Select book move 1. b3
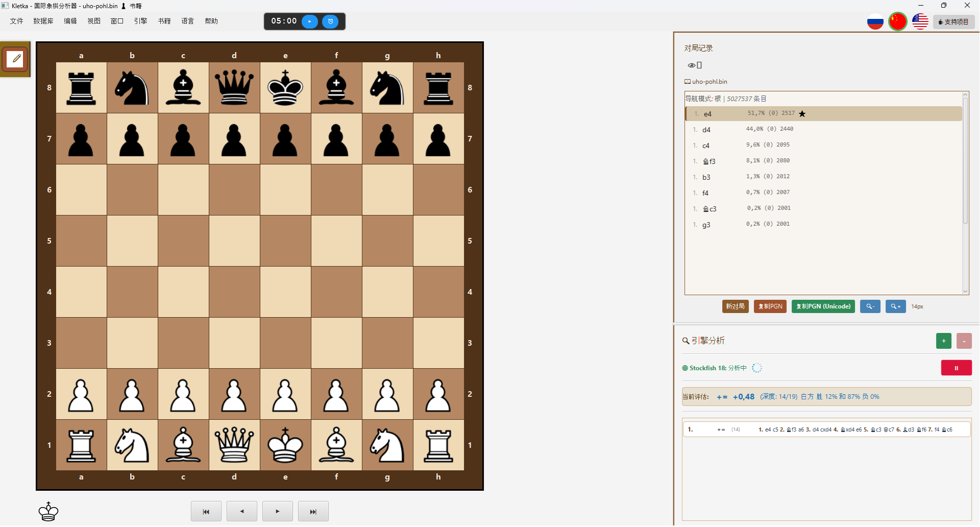 [x=823, y=177]
